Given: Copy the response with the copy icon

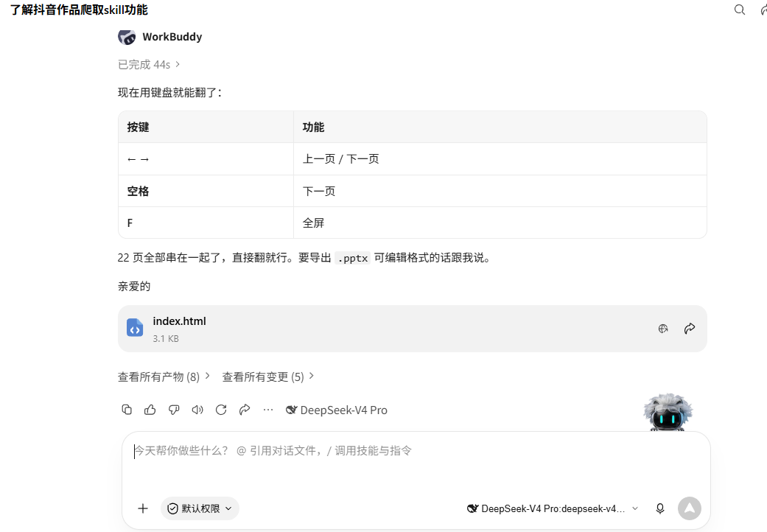Looking at the screenshot, I should 127,410.
